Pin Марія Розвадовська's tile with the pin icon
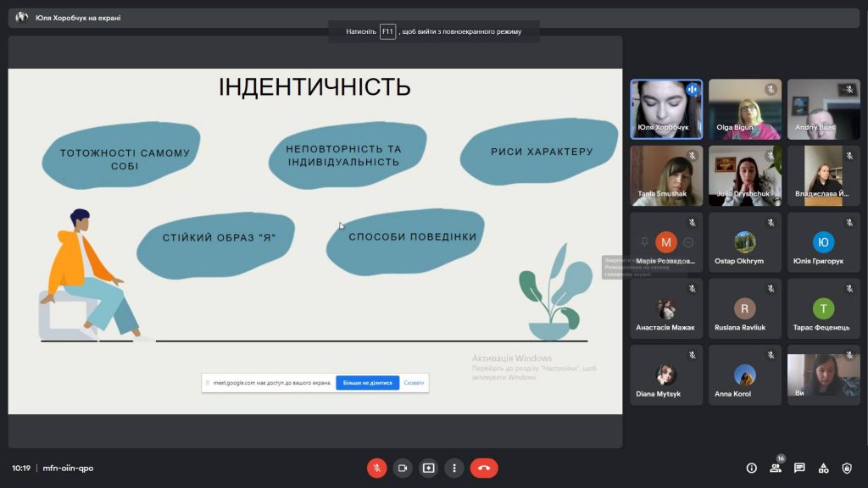Viewport: 868px width, 488px height. point(644,241)
